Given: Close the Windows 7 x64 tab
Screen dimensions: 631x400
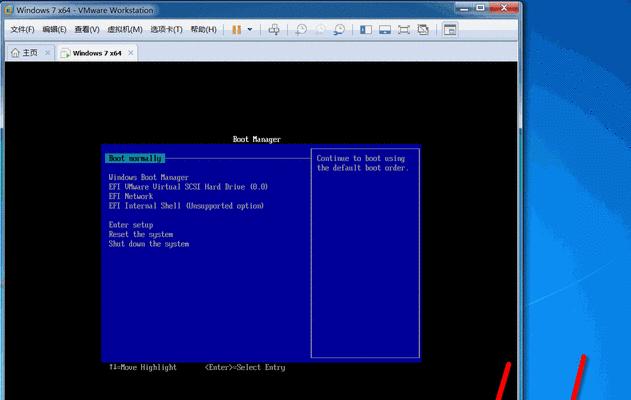Looking at the screenshot, I should (130, 53).
